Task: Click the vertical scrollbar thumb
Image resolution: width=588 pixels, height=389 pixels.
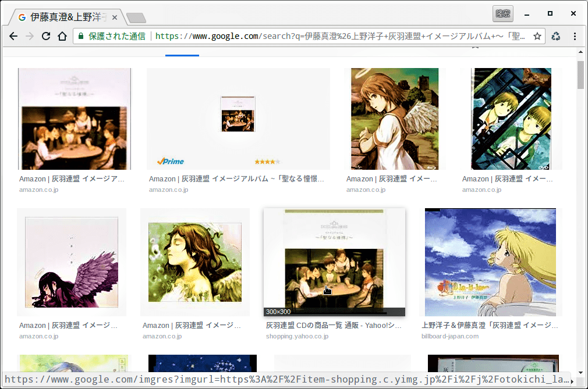Action: [581, 75]
